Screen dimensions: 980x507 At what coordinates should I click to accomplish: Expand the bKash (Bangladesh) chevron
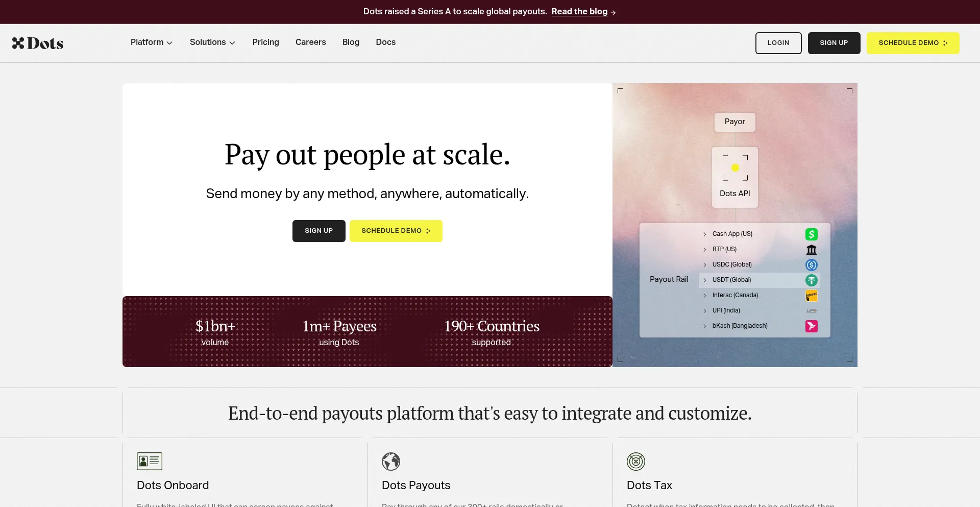click(705, 326)
